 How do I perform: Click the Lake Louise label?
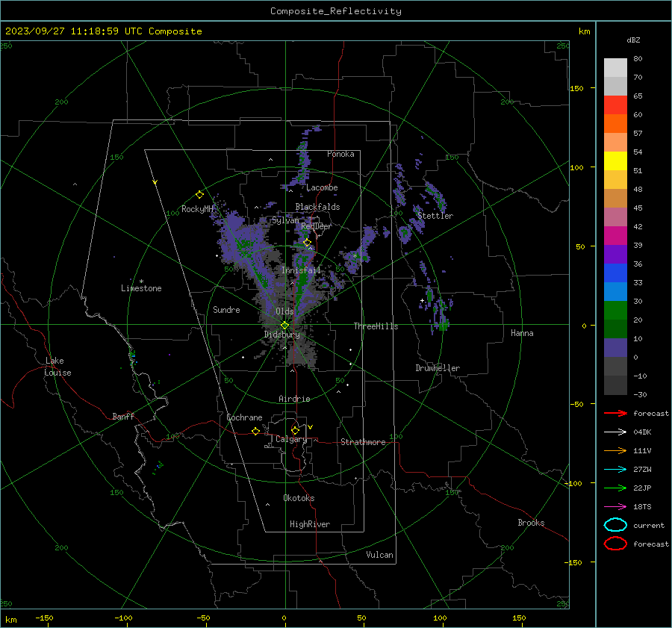[57, 367]
